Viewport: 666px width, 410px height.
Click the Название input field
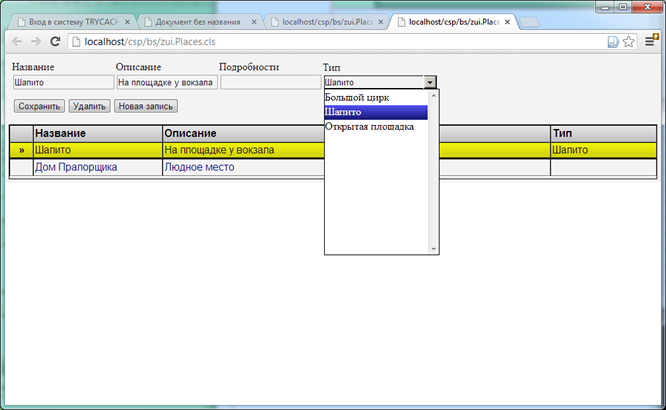point(63,82)
